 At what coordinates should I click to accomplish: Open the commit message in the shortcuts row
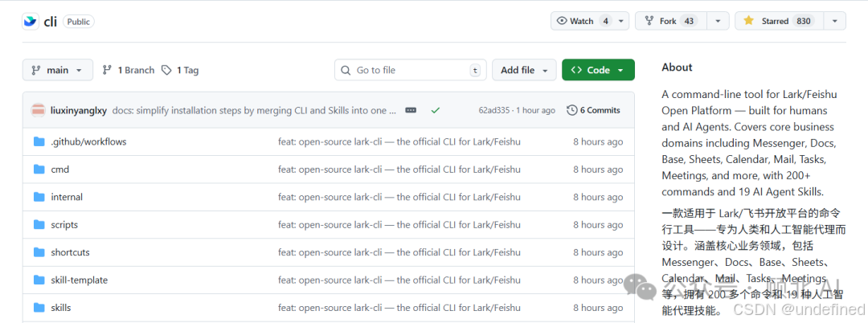(399, 252)
